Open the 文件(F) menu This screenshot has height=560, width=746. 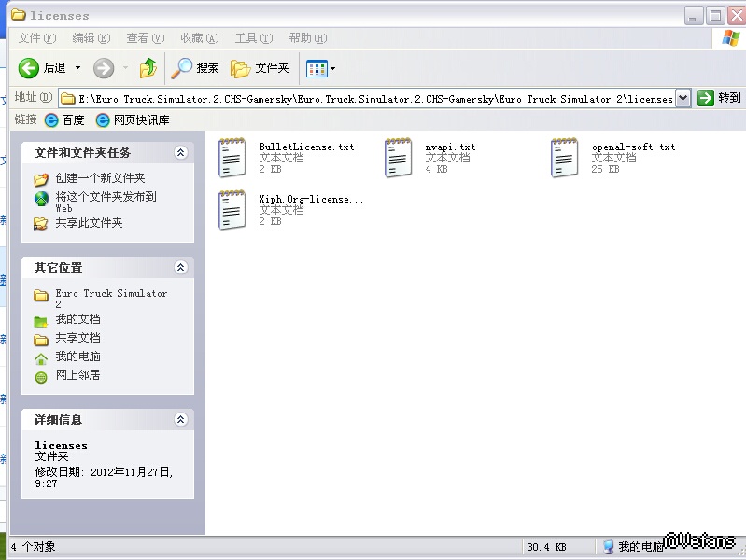click(x=36, y=38)
